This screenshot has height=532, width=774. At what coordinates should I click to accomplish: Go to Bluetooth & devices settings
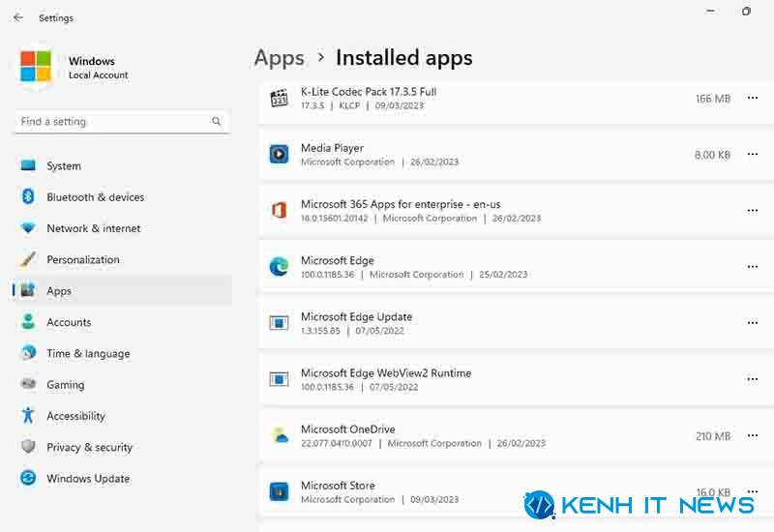[x=123, y=197]
